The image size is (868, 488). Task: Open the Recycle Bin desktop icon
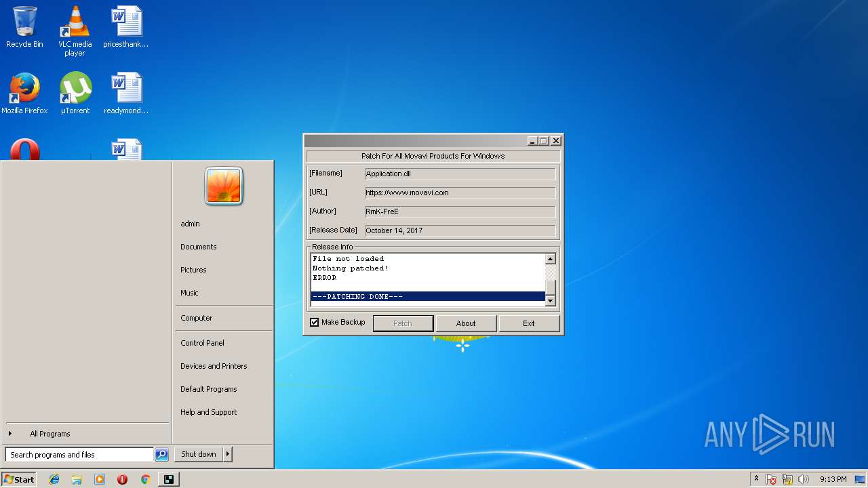(24, 27)
